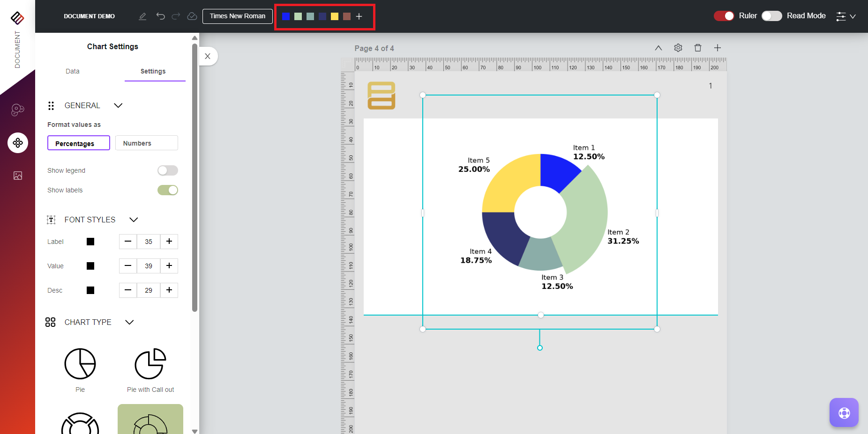Viewport: 868px width, 434px height.
Task: Collapse the FONT STYLES section
Action: pyautogui.click(x=134, y=220)
